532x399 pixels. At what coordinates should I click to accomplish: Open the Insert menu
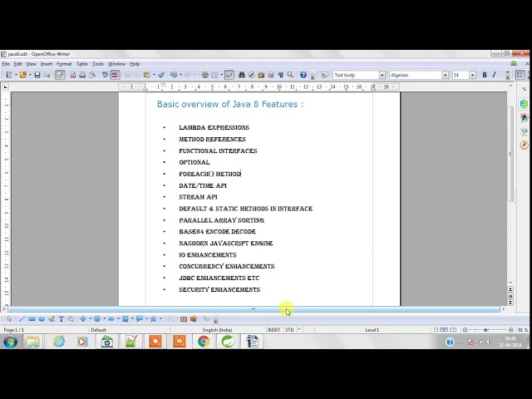pos(47,64)
